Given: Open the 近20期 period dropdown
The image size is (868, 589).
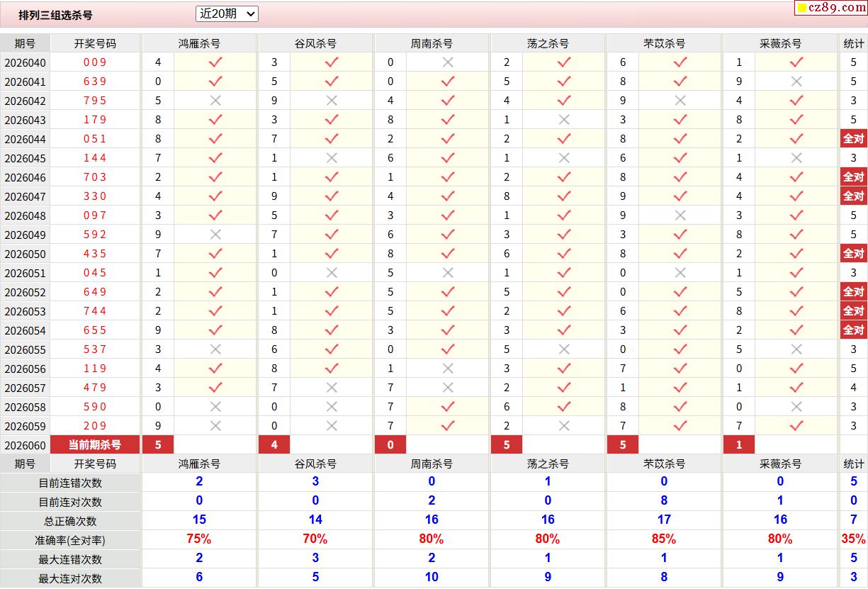Looking at the screenshot, I should [227, 13].
